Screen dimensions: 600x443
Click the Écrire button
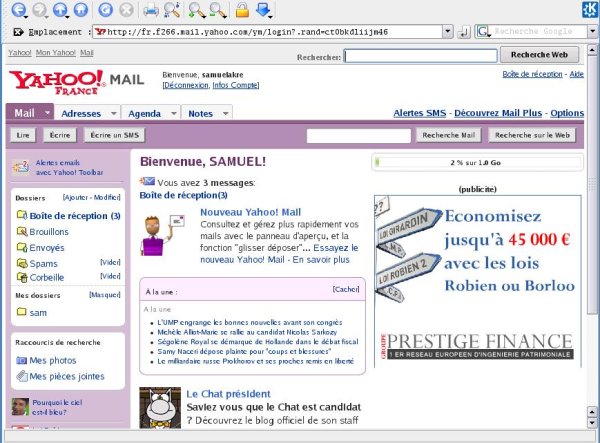60,135
